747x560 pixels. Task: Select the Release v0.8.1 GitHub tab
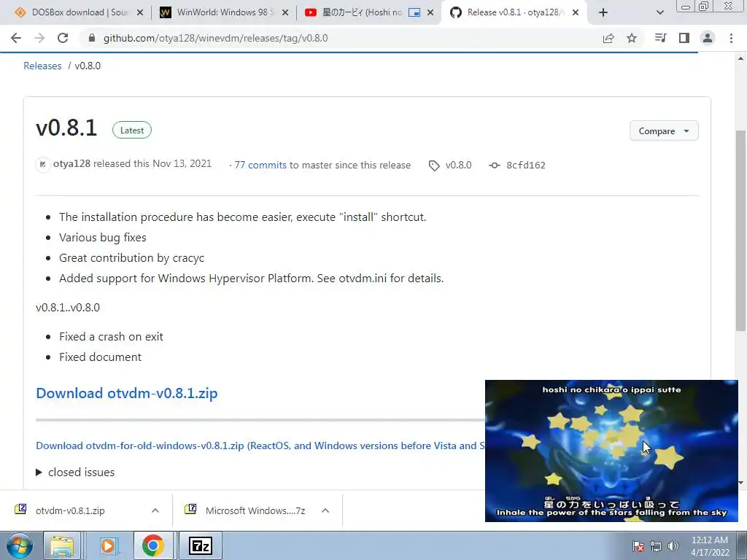[x=513, y=13]
